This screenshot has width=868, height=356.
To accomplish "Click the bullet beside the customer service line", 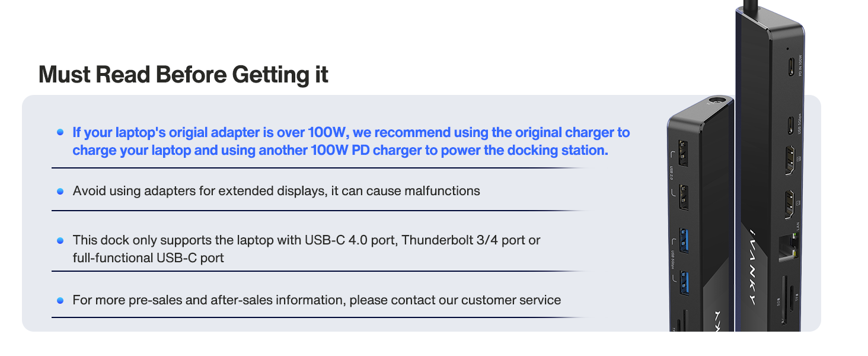I will point(60,300).
